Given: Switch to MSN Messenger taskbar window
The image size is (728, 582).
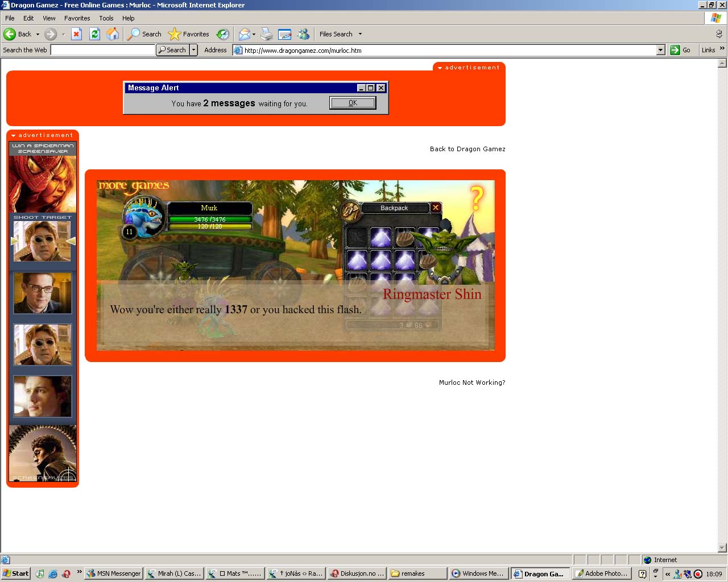Looking at the screenshot, I should tap(113, 573).
